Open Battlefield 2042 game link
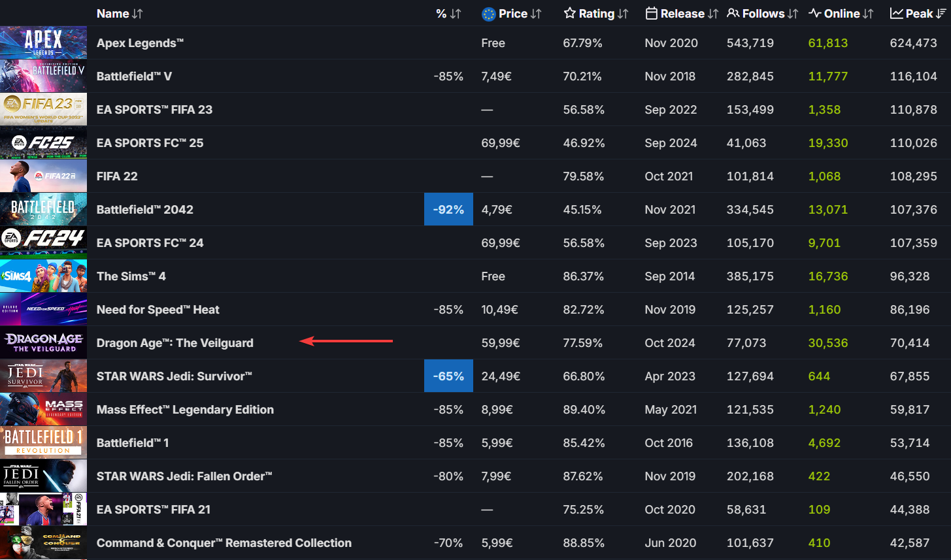951x560 pixels. [144, 210]
